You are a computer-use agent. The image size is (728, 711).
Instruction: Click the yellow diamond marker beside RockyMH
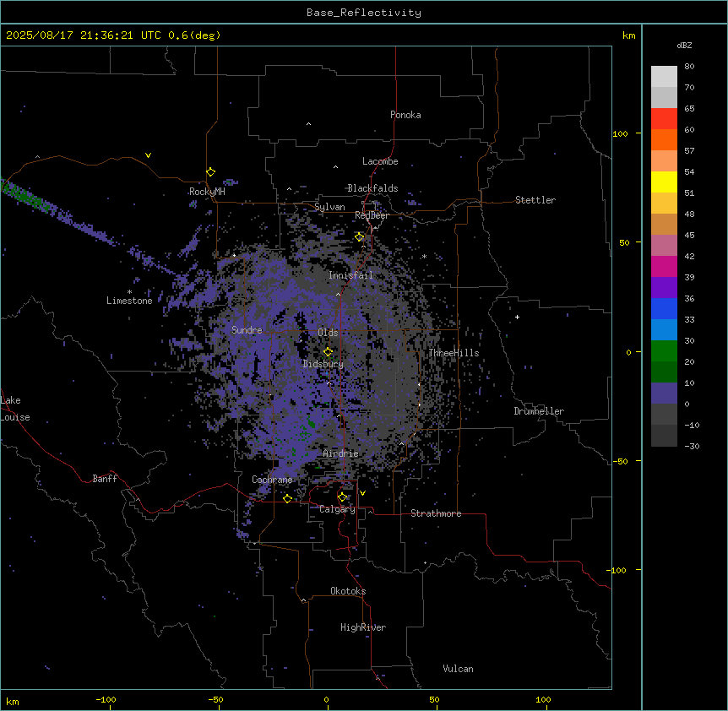(x=211, y=172)
